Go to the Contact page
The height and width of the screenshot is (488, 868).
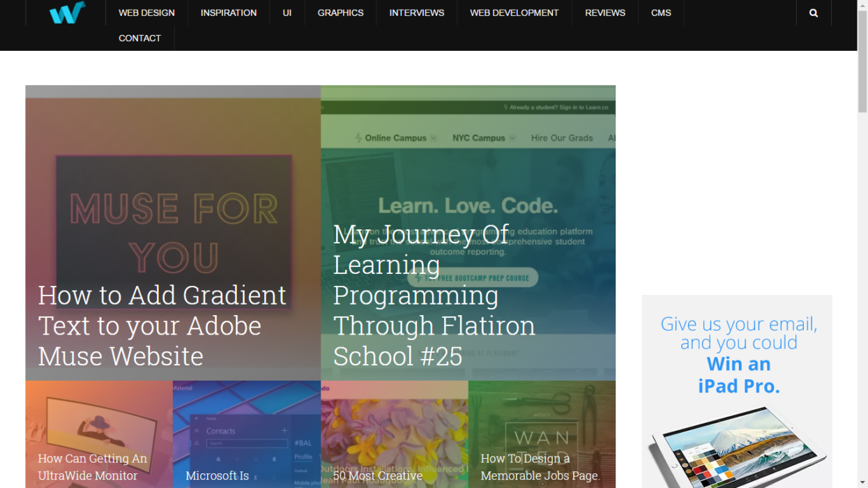(139, 38)
